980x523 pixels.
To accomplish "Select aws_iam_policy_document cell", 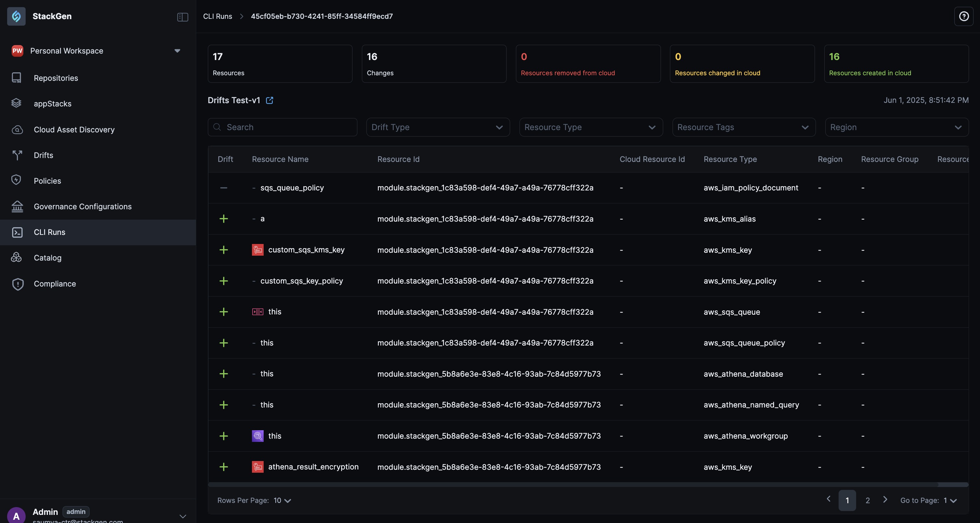I will [x=751, y=188].
